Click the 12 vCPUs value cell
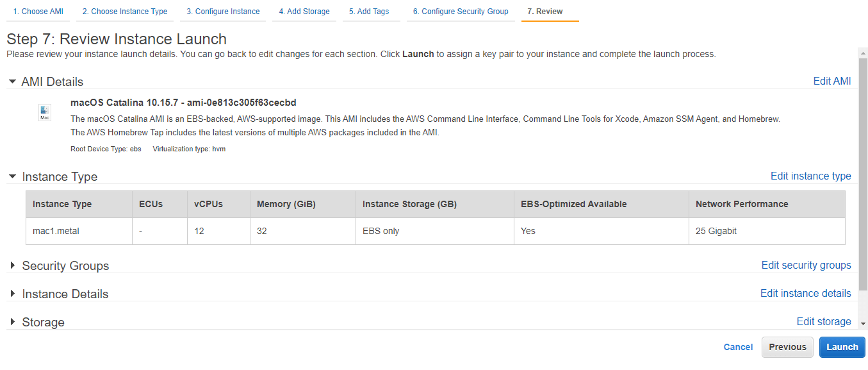 click(x=218, y=231)
